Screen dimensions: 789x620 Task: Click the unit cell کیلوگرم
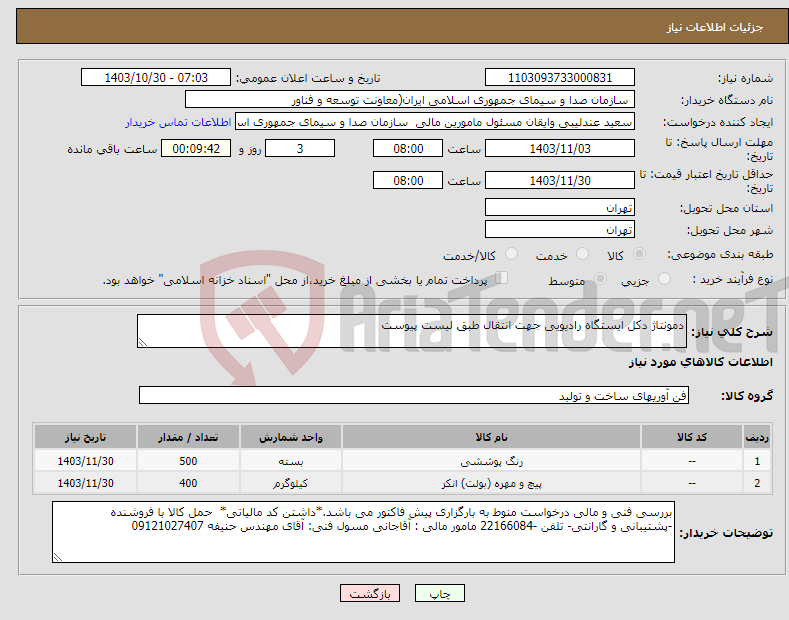pos(291,483)
